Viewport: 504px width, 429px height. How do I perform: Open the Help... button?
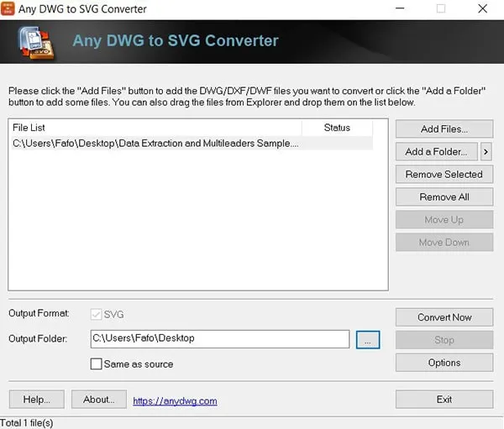click(37, 400)
